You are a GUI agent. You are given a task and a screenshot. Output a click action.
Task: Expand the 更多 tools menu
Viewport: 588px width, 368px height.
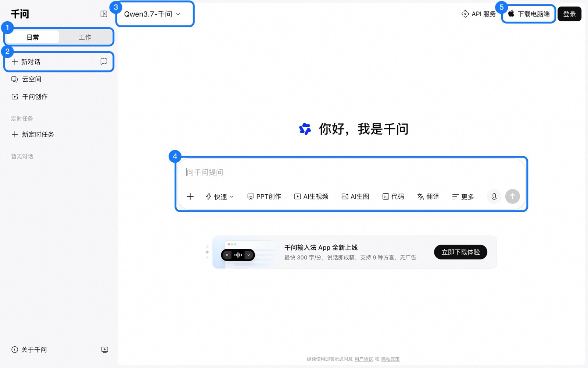tap(463, 197)
